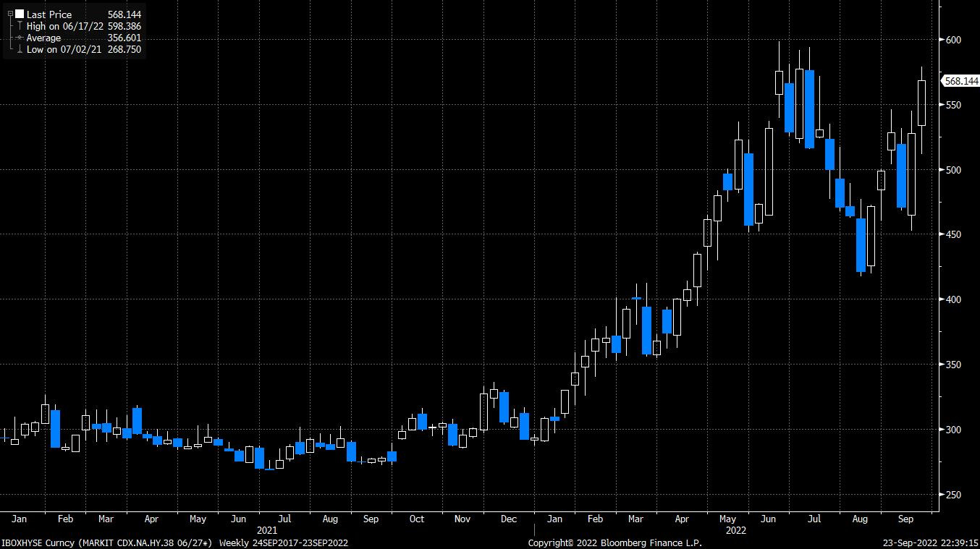980x549 pixels.
Task: Collapse the Last Price legend tree
Action: click(9, 14)
